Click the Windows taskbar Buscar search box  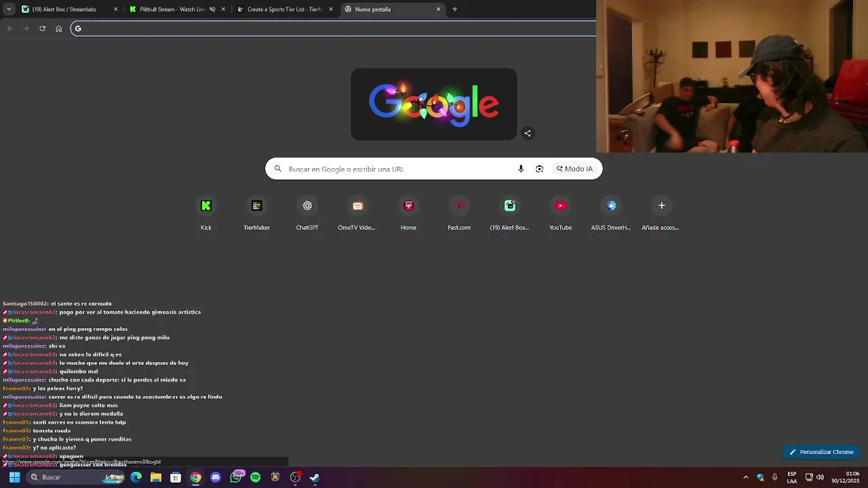coord(76,477)
